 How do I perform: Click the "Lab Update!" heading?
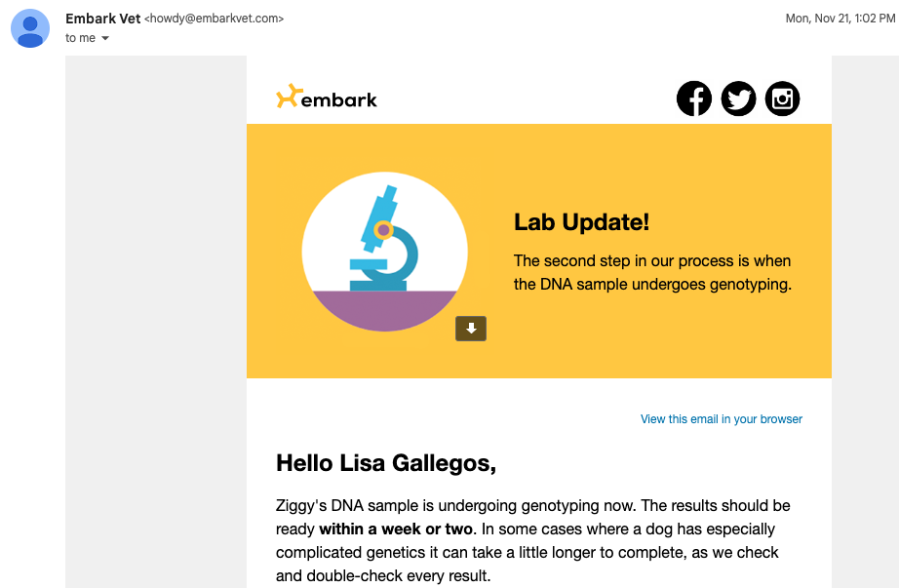tap(581, 222)
